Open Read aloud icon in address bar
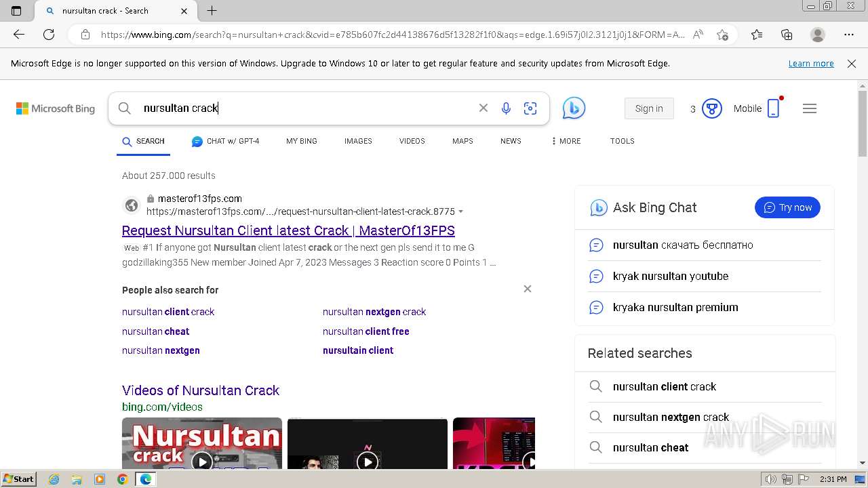The width and height of the screenshot is (868, 488). coord(698,35)
